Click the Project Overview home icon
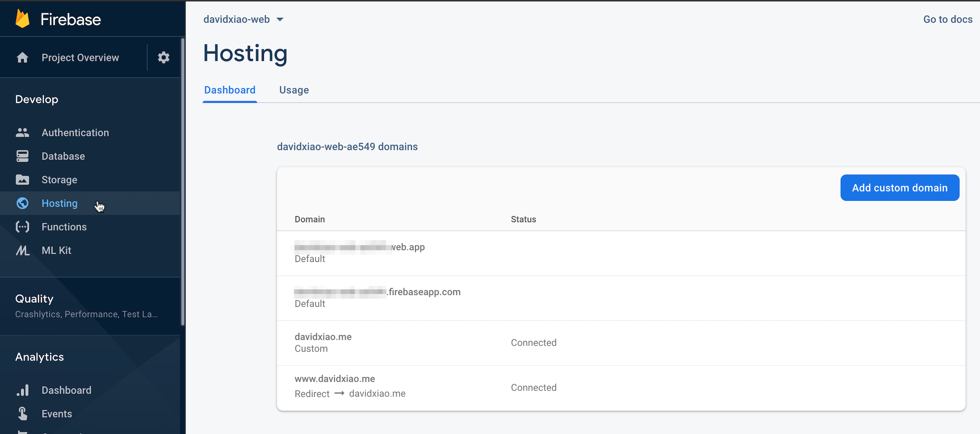This screenshot has height=434, width=980. point(22,58)
